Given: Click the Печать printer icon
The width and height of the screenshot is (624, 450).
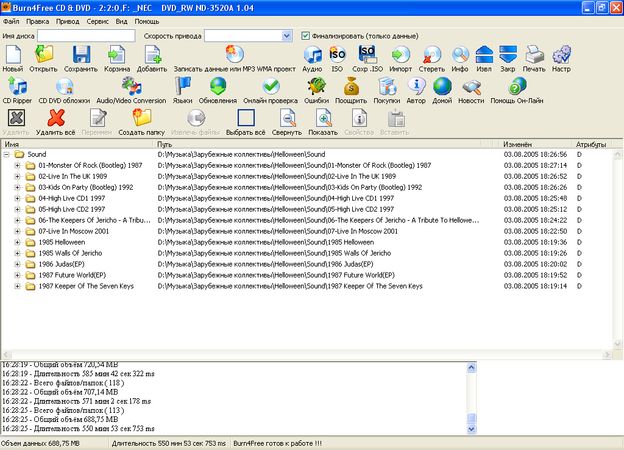Looking at the screenshot, I should point(534,55).
